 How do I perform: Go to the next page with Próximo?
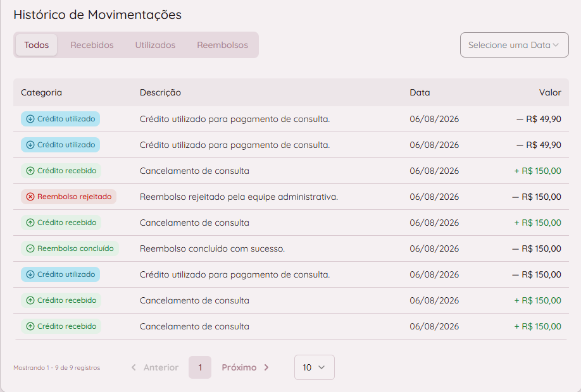(x=246, y=367)
